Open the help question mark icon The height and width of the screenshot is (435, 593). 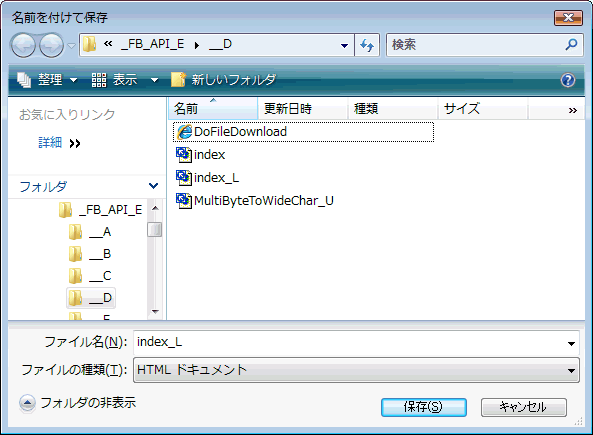[568, 80]
